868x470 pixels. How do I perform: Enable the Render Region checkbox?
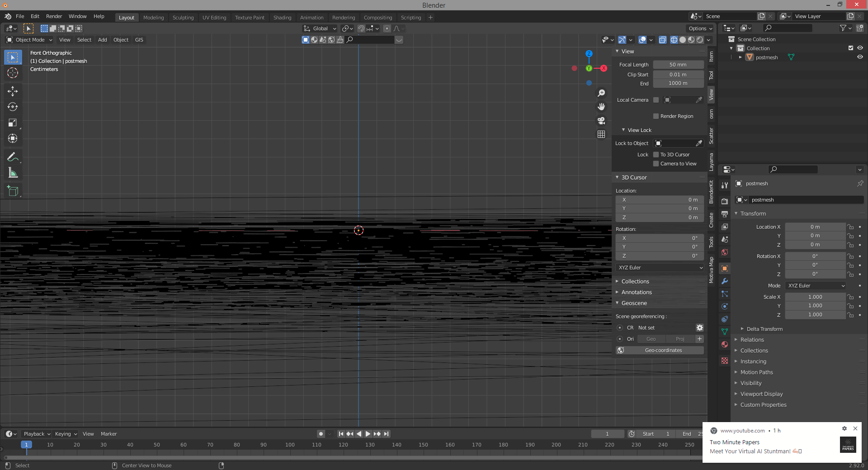656,116
